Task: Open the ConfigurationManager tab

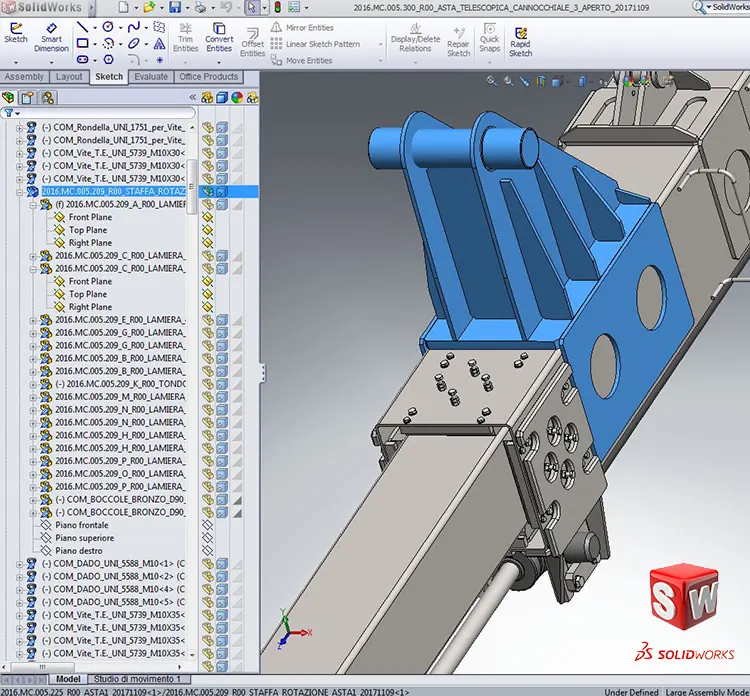Action: [47, 98]
